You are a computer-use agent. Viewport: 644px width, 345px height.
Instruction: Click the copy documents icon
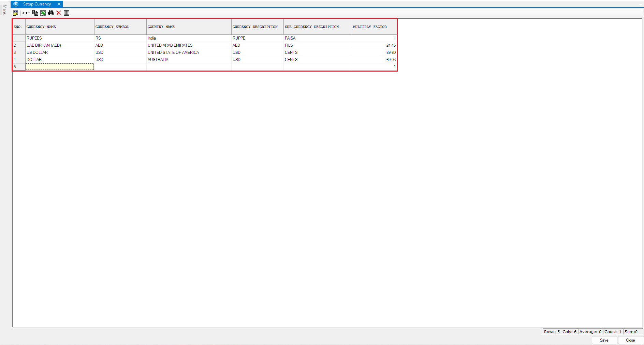(35, 13)
